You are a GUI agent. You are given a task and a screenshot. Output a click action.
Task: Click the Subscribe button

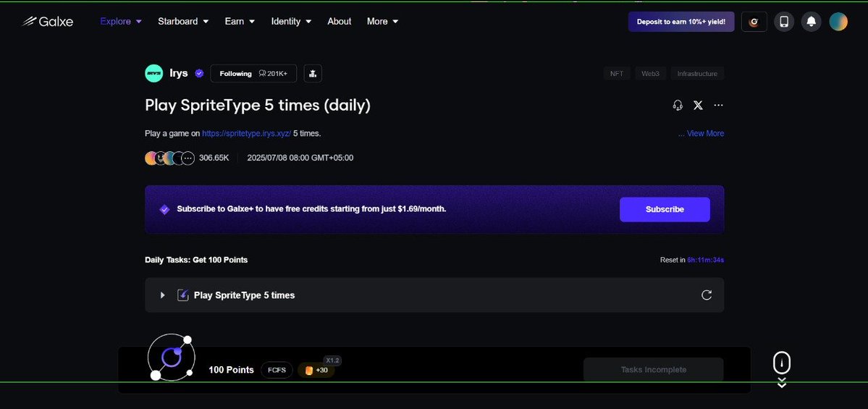(665, 209)
